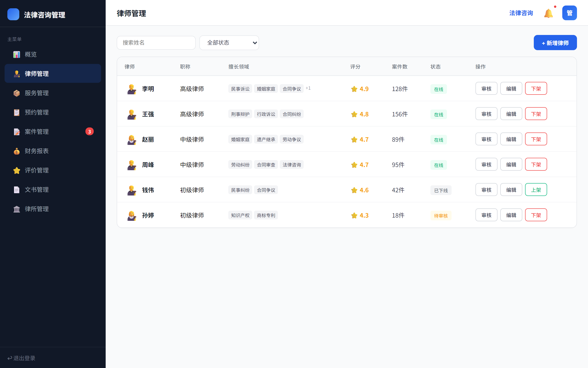
Task: Click the 律师管理 sidebar judge icon
Action: [17, 74]
